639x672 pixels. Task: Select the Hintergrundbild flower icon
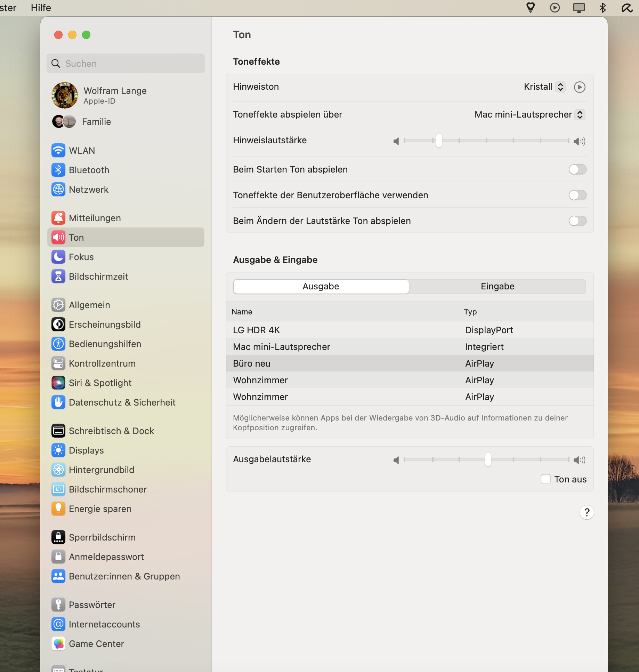coord(58,470)
